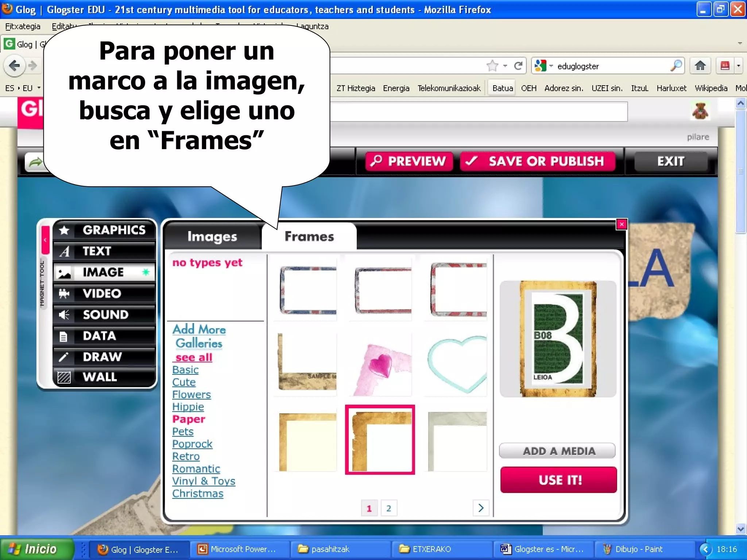This screenshot has width=747, height=560.
Task: Open the Add More Galleries link
Action: 199,336
